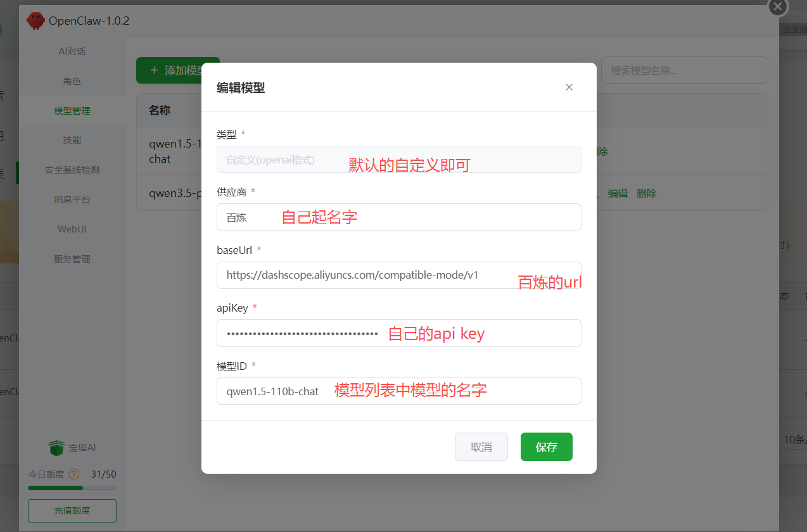
Task: Click the 今日额度 progress bar
Action: pos(72,488)
